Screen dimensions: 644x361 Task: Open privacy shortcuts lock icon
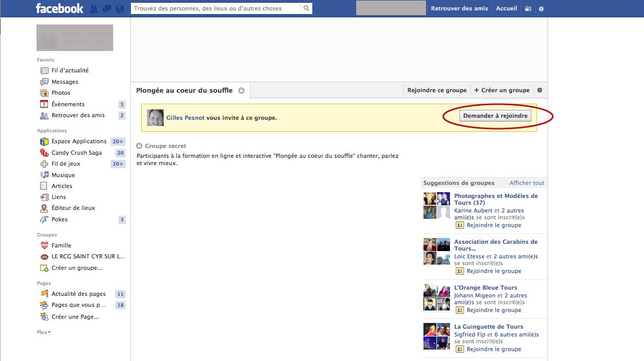[x=528, y=9]
